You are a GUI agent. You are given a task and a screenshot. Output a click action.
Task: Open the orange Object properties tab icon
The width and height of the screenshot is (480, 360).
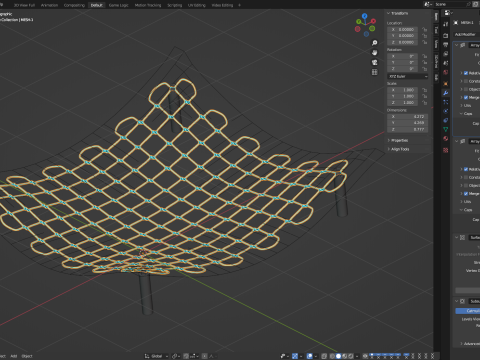click(x=446, y=84)
